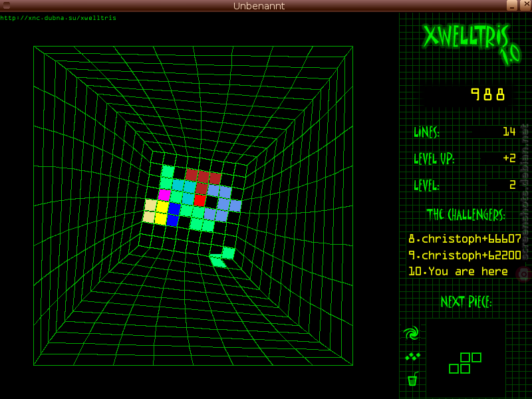Click the '10.You are here' entry

(x=458, y=271)
